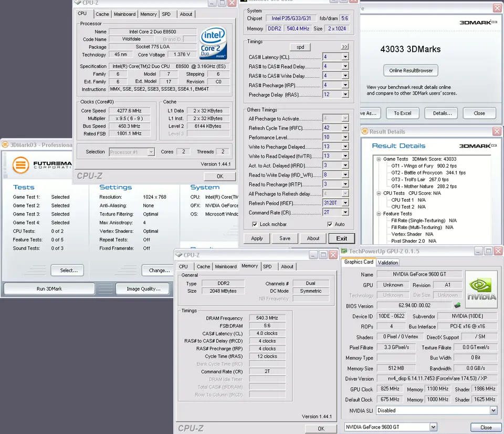Image resolution: width=504 pixels, height=434 pixels.
Task: Close the 3DMark score window
Action: pos(497,8)
